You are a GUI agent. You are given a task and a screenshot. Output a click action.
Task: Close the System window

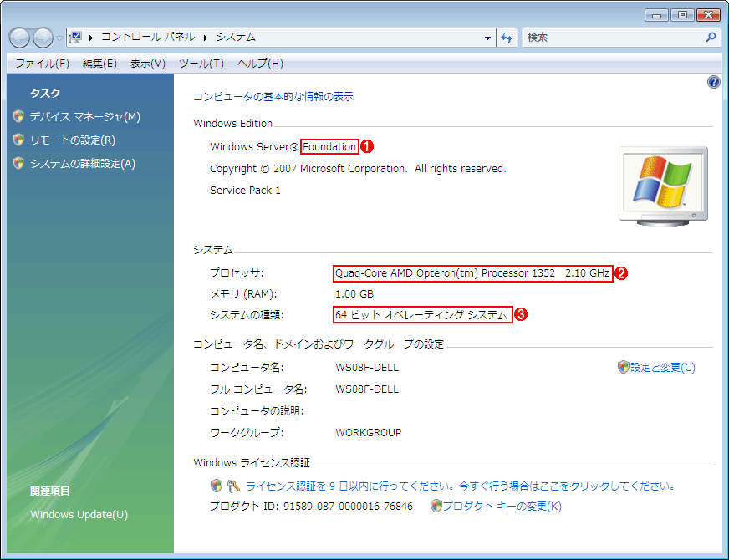coord(709,15)
